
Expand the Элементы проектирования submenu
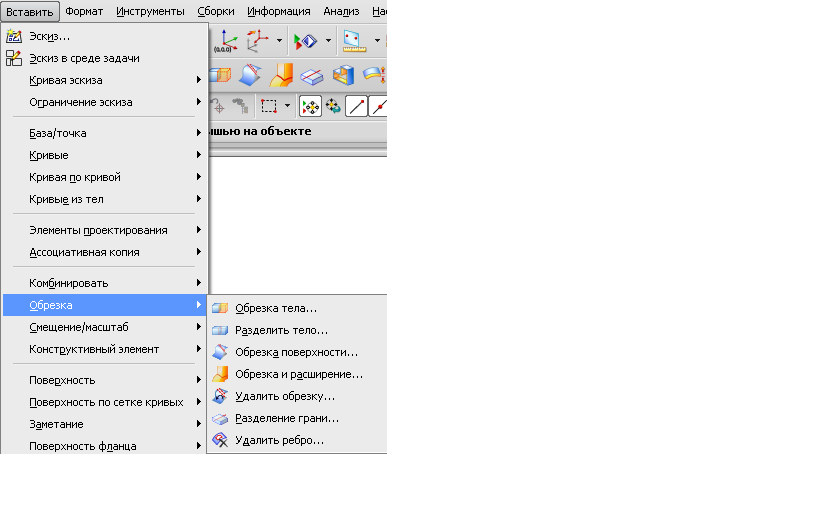[104, 230]
